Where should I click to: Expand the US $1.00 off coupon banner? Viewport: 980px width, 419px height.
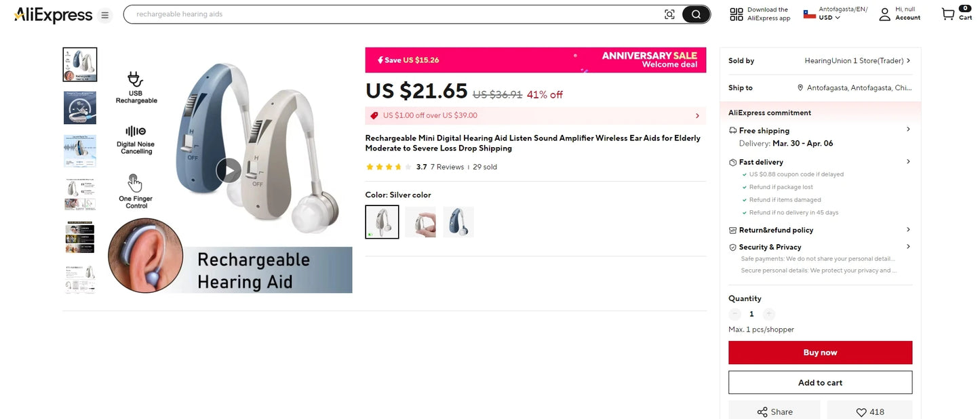[x=697, y=116]
